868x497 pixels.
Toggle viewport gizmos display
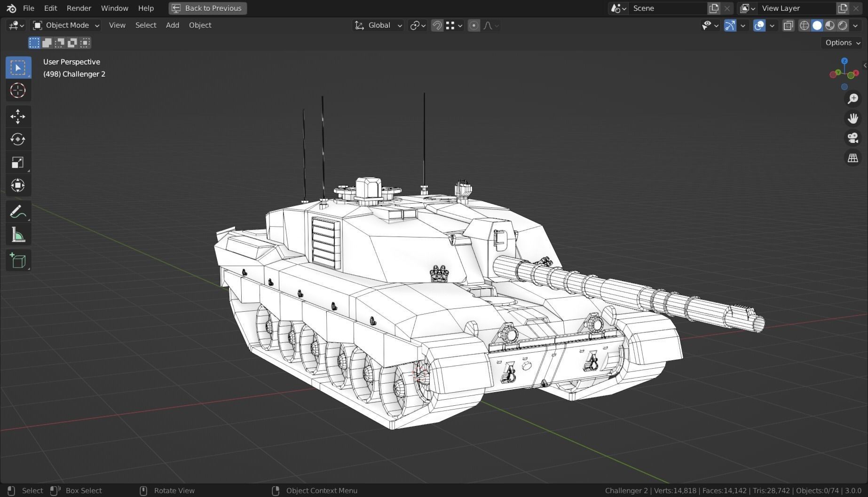click(x=730, y=25)
